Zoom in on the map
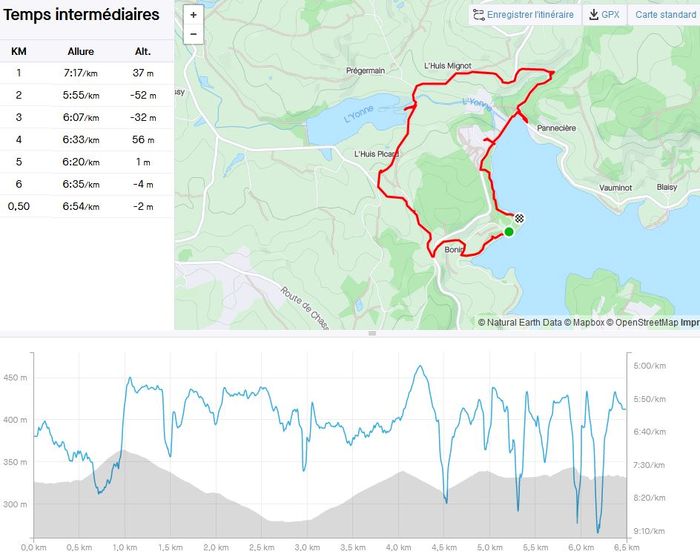 (x=193, y=15)
